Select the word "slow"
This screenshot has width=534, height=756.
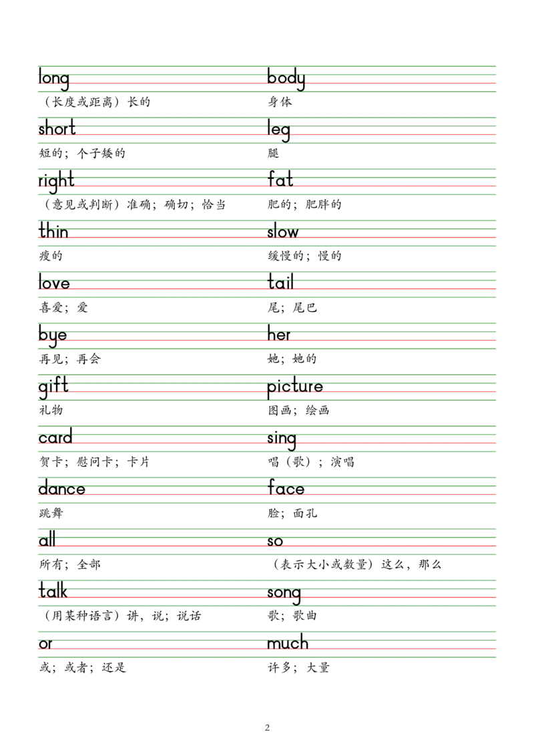click(283, 233)
